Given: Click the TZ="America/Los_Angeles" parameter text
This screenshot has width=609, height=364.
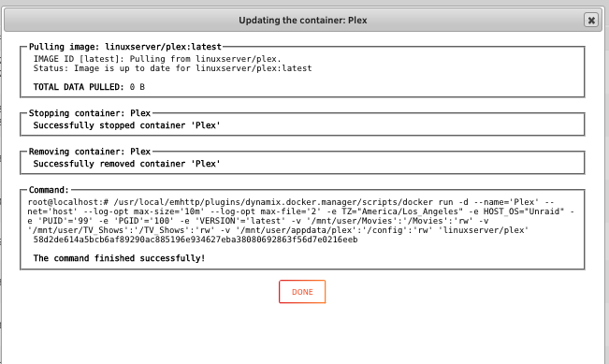Looking at the screenshot, I should (402, 211).
